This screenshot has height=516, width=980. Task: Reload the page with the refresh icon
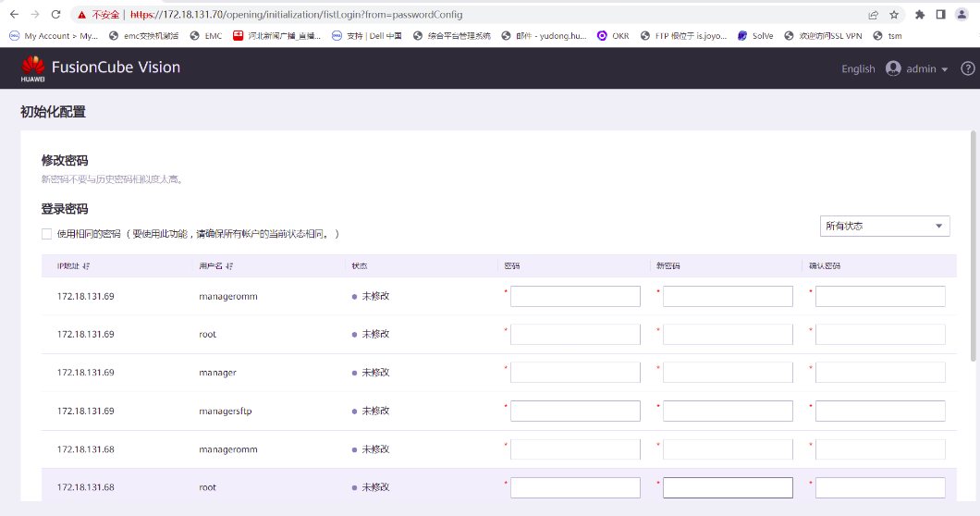point(55,15)
